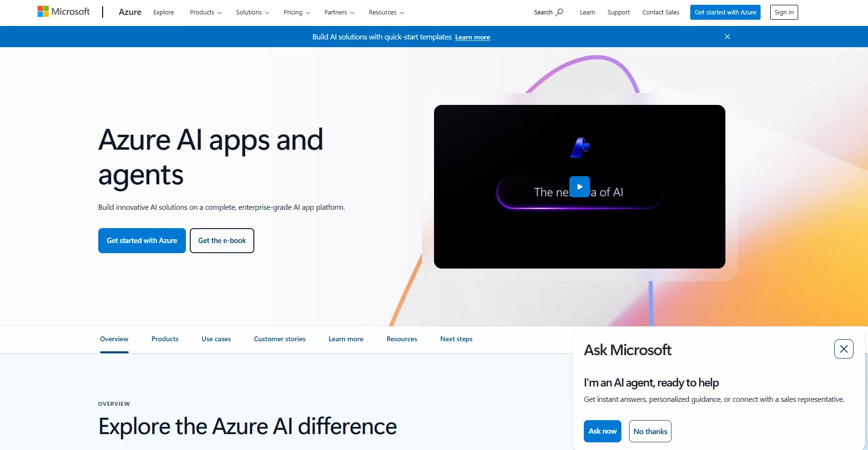The width and height of the screenshot is (868, 450).
Task: Close the Ask Microsoft chat popup
Action: point(843,348)
